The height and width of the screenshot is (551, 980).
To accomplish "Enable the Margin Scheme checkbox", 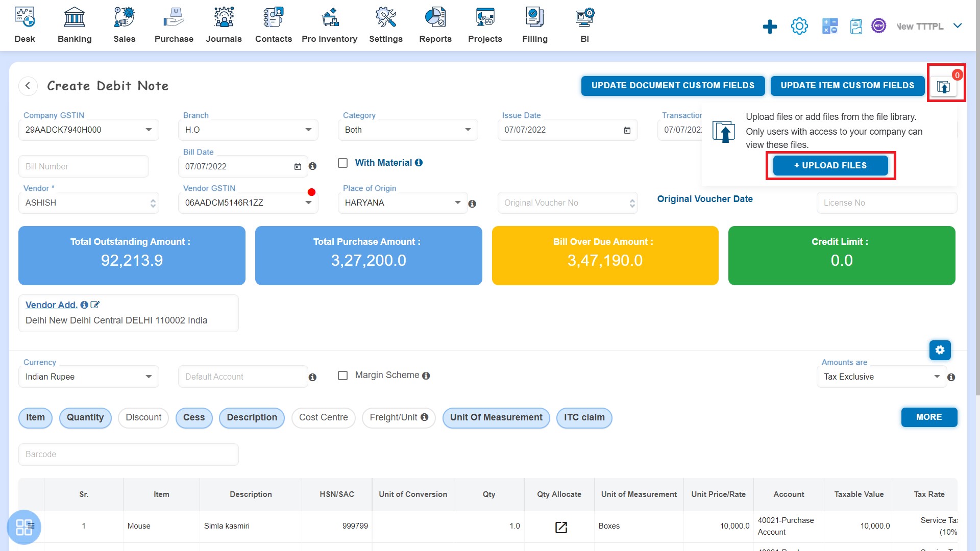I will click(x=344, y=375).
